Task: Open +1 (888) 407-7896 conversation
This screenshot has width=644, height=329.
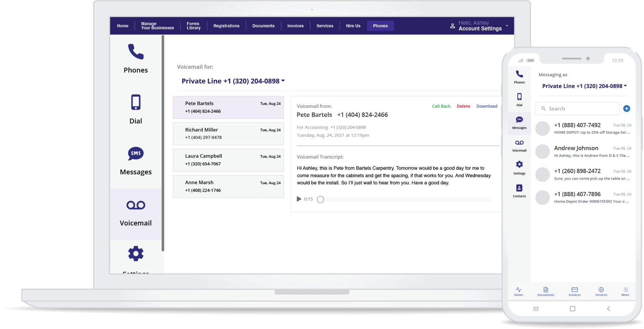Action: click(584, 198)
